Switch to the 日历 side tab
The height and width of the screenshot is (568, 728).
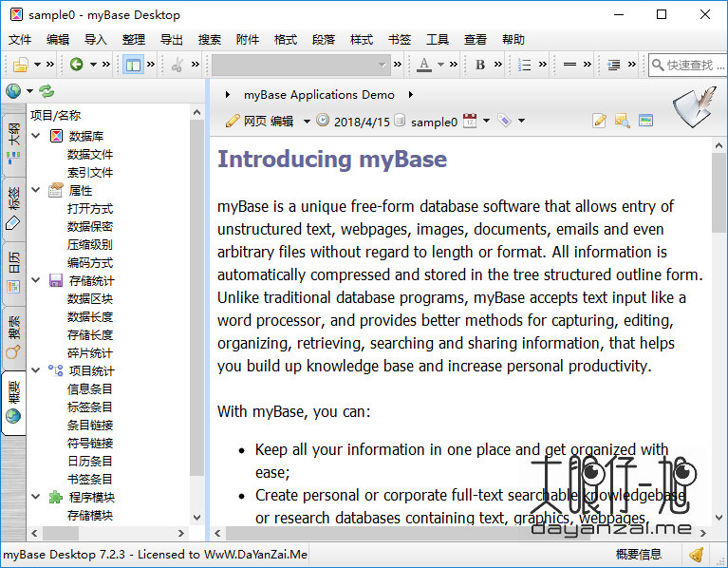tap(13, 274)
